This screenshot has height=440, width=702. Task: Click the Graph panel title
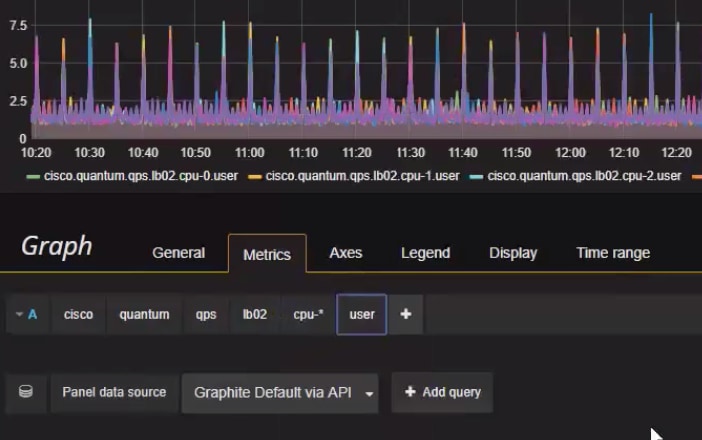tap(57, 247)
